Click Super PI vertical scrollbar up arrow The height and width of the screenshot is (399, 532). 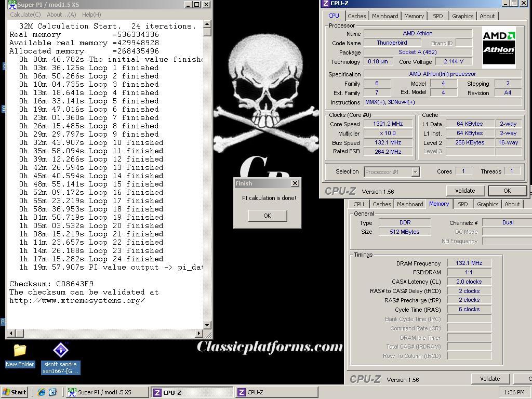207,24
